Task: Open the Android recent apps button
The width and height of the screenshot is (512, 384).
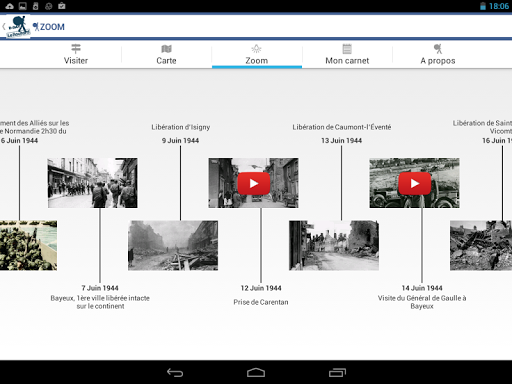Action: tap(337, 372)
